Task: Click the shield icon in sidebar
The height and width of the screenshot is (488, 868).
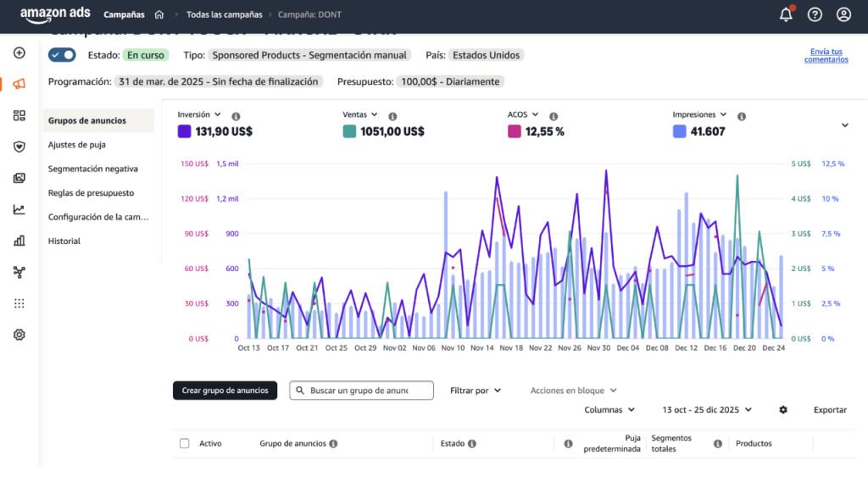Action: pyautogui.click(x=19, y=147)
